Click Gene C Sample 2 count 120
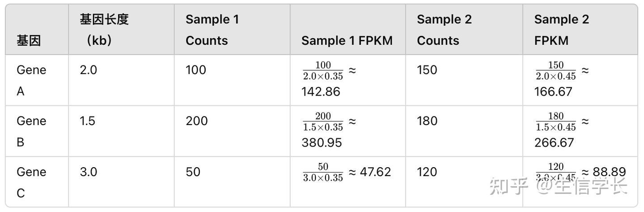Image resolution: width=644 pixels, height=212 pixels. pos(427,172)
